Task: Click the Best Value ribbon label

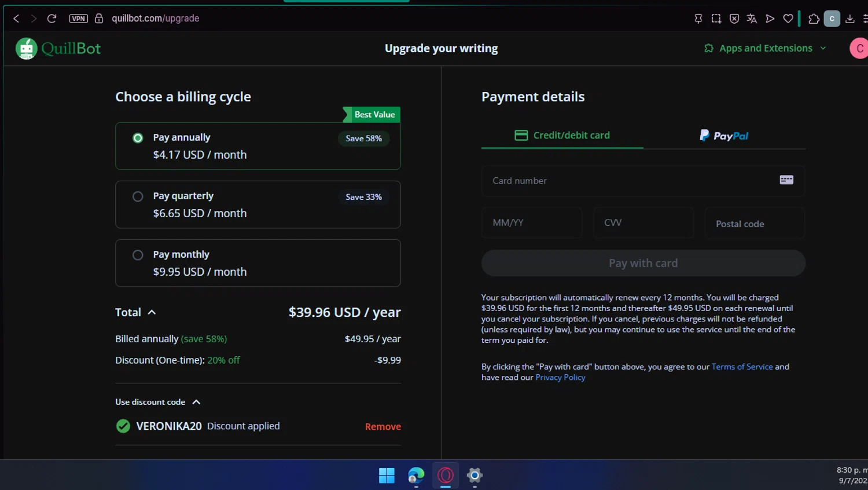Action: 372,115
